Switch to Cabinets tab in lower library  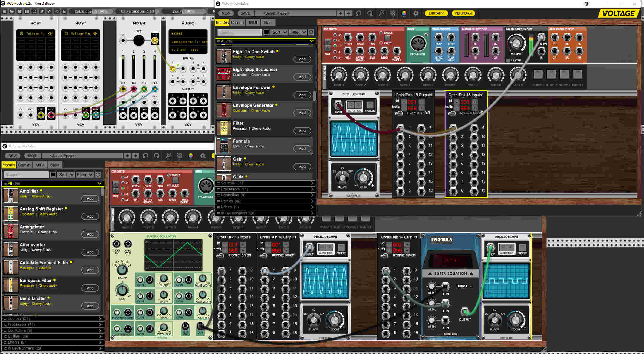[x=24, y=165]
